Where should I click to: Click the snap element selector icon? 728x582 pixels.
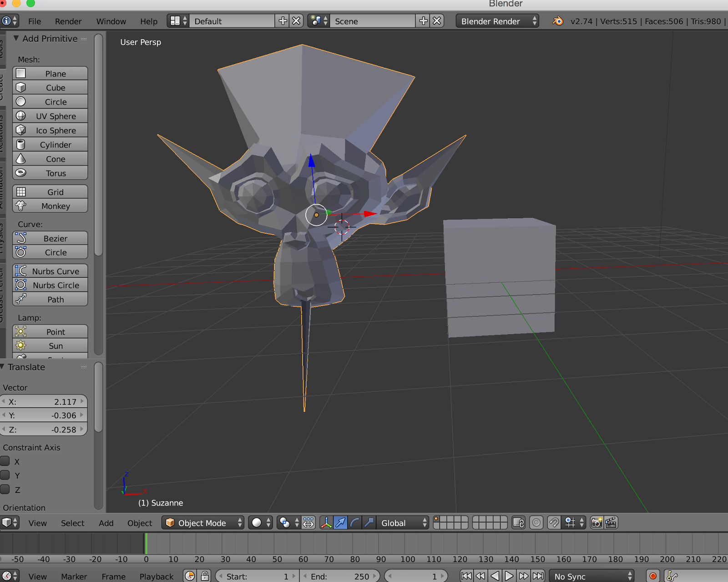tap(574, 523)
